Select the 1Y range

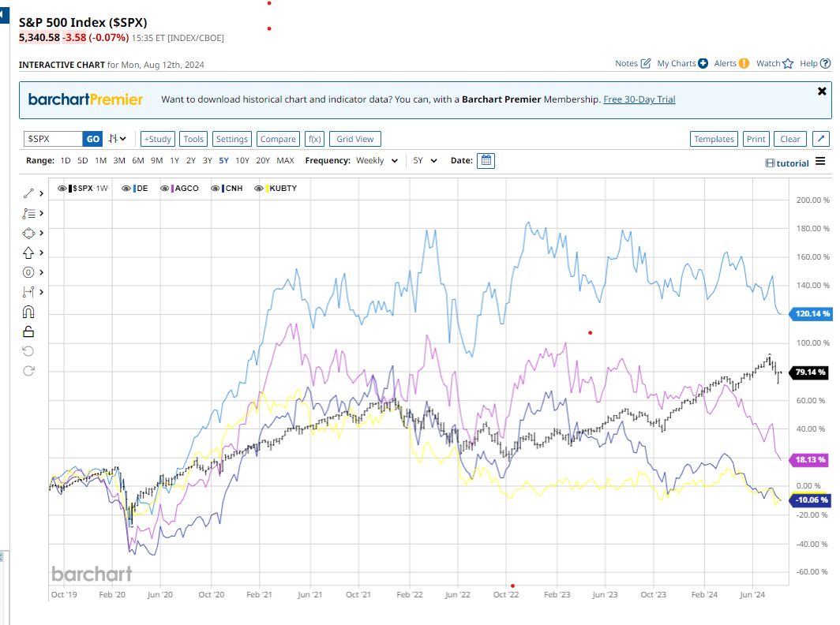[x=174, y=161]
